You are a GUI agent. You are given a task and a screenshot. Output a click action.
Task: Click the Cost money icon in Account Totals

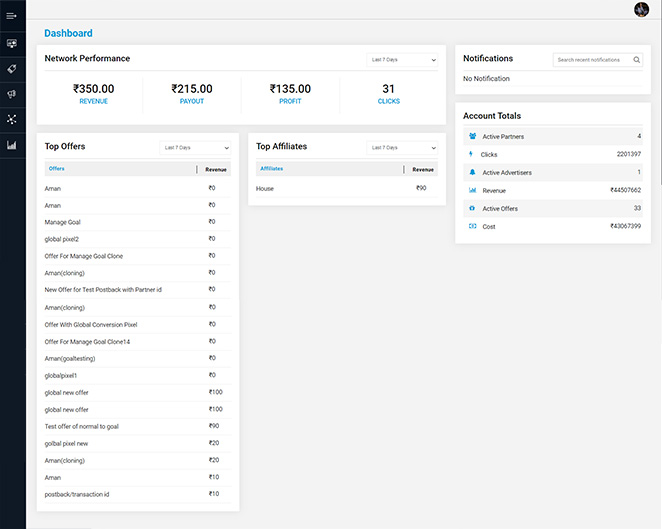click(472, 226)
